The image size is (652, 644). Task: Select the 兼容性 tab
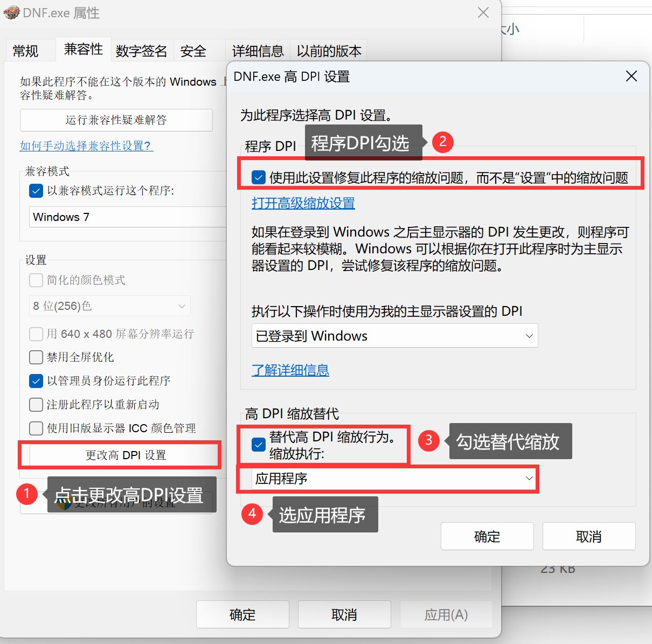click(x=84, y=50)
